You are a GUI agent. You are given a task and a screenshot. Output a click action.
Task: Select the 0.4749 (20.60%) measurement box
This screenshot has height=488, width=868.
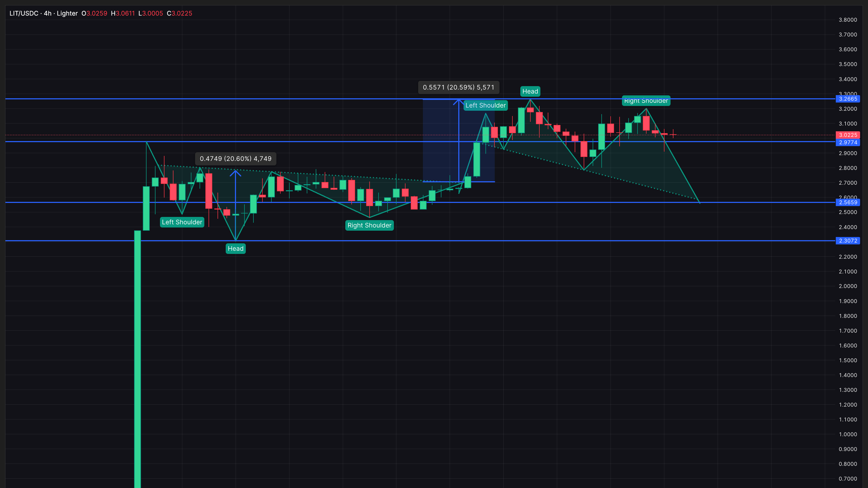pyautogui.click(x=235, y=159)
